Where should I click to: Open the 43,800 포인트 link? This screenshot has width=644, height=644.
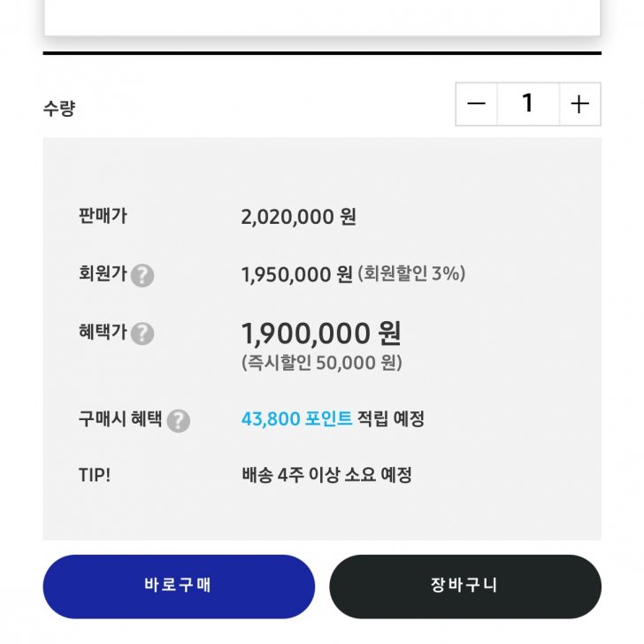pos(296,419)
